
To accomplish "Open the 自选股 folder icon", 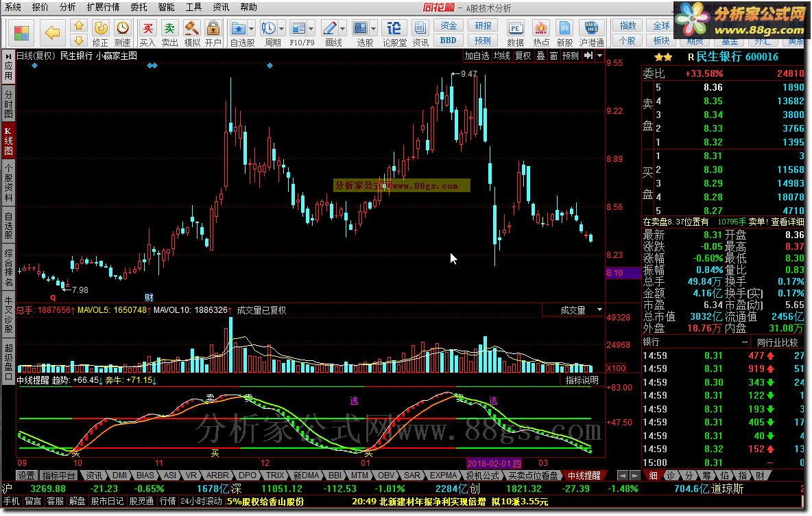I will pyautogui.click(x=239, y=28).
